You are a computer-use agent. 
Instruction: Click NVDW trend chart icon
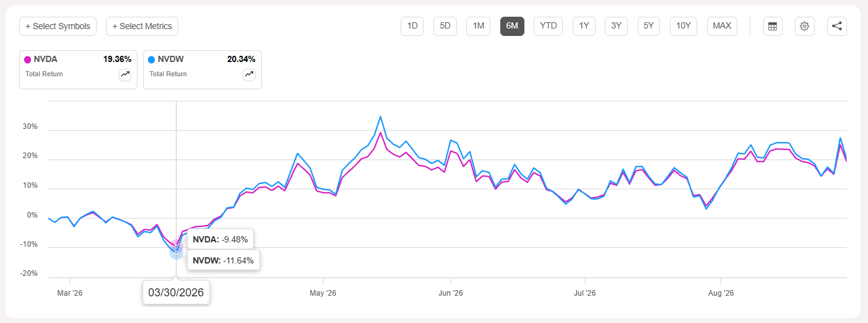(249, 74)
